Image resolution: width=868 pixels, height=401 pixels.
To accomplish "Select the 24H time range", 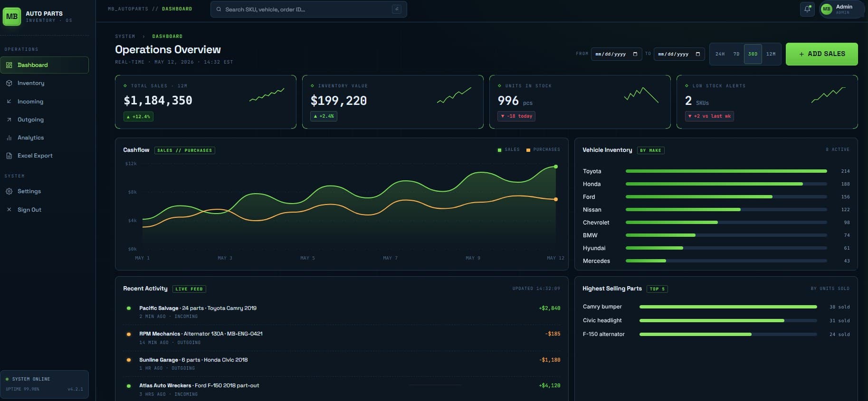I will click(x=720, y=54).
